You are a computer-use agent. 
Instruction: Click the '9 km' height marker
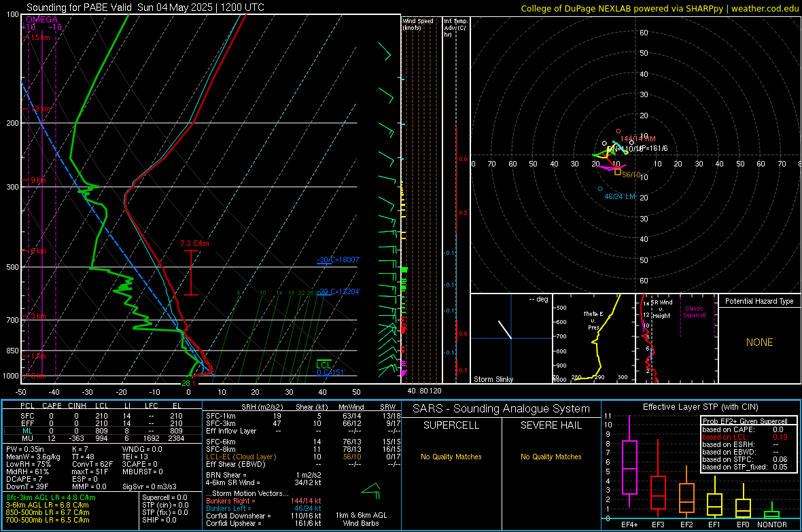click(x=38, y=180)
